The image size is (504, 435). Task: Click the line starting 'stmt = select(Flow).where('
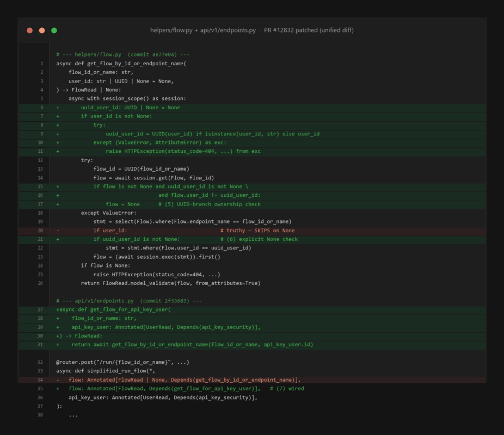point(192,221)
